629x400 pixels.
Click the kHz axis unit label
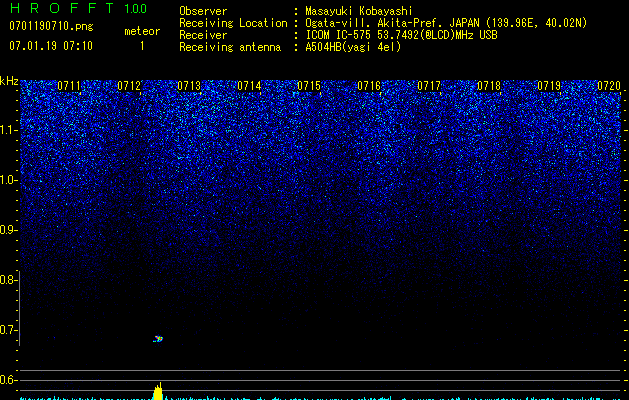coord(9,81)
